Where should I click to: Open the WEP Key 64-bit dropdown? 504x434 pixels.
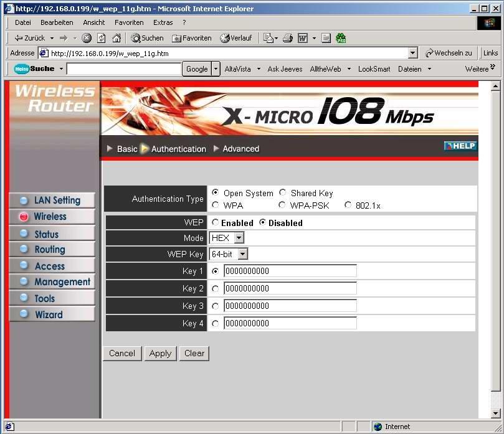[229, 254]
